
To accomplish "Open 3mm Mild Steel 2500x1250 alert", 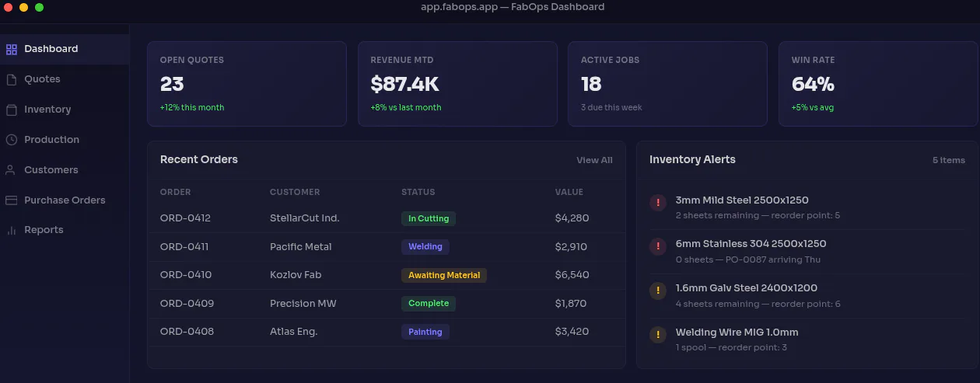I will tap(807, 207).
